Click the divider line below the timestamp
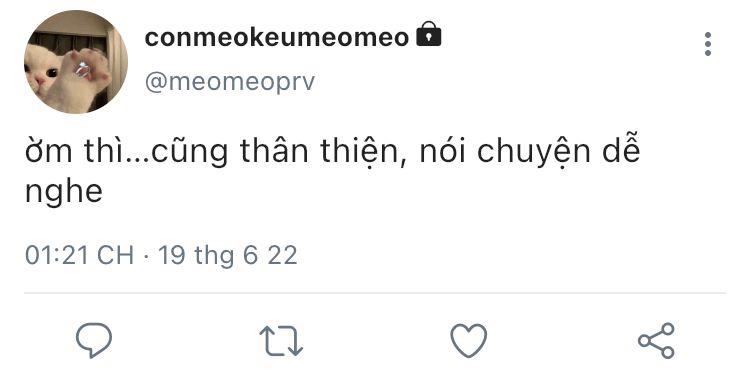The image size is (750, 383). 375,293
